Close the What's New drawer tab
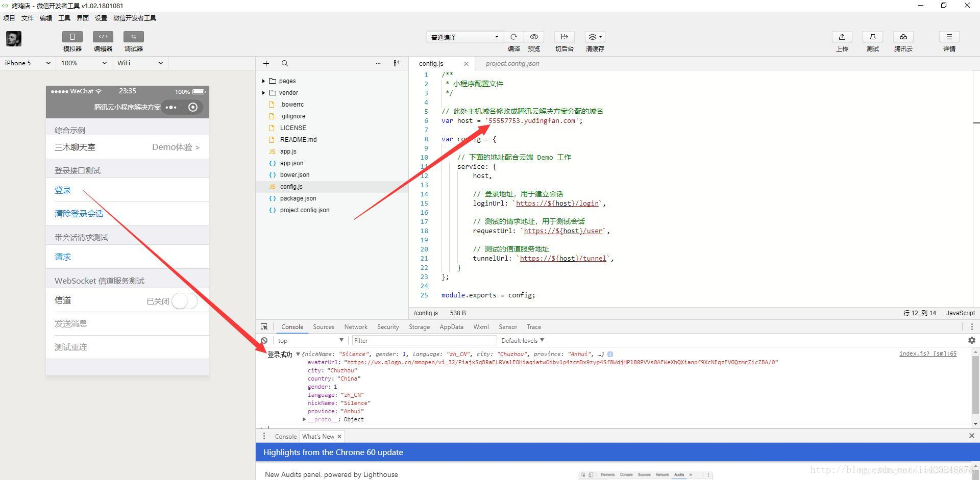This screenshot has width=980, height=480. tap(339, 437)
